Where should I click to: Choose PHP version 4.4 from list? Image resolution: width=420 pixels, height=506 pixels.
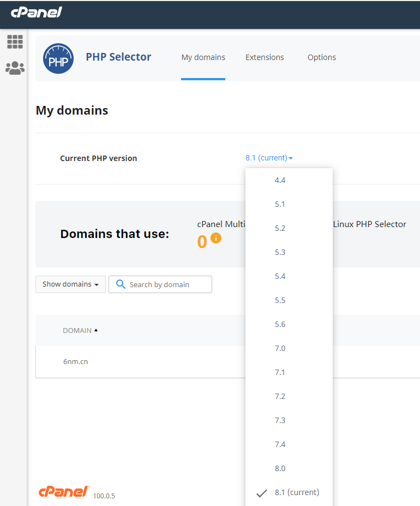tap(280, 180)
